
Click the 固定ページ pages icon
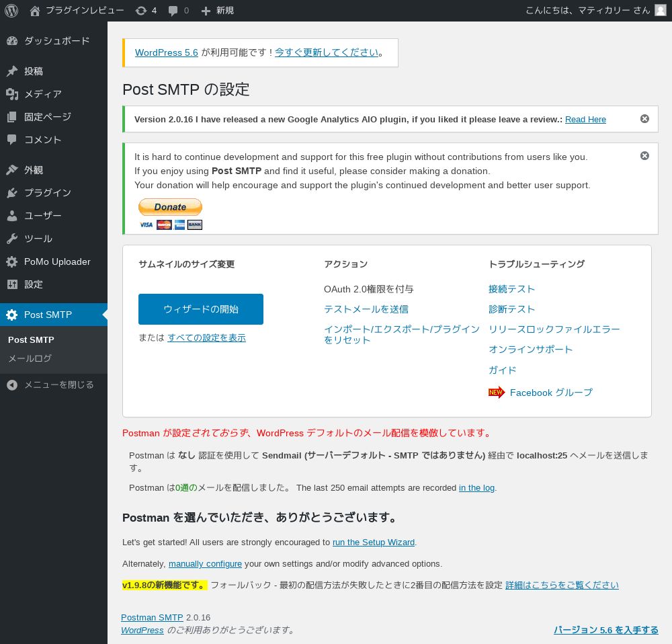[12, 116]
